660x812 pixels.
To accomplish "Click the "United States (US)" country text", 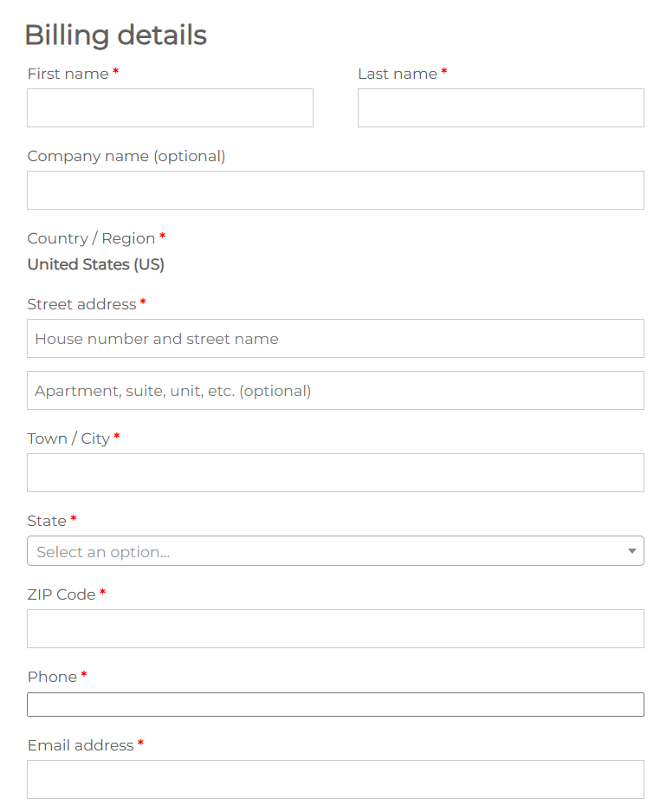I will point(96,264).
